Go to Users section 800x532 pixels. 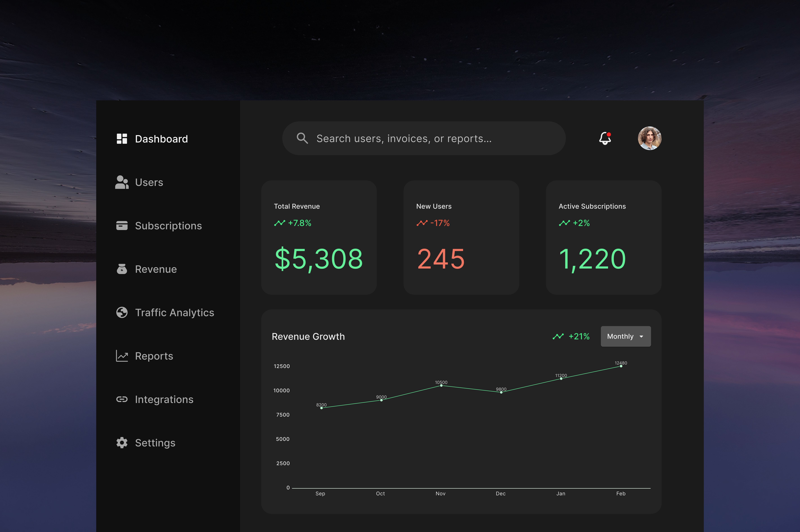(x=139, y=182)
